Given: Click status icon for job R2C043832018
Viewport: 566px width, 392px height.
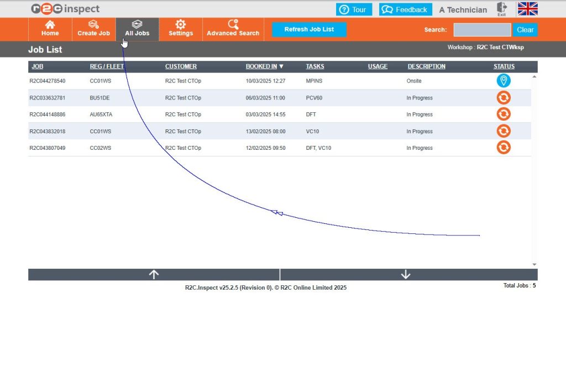Looking at the screenshot, I should click(x=503, y=131).
